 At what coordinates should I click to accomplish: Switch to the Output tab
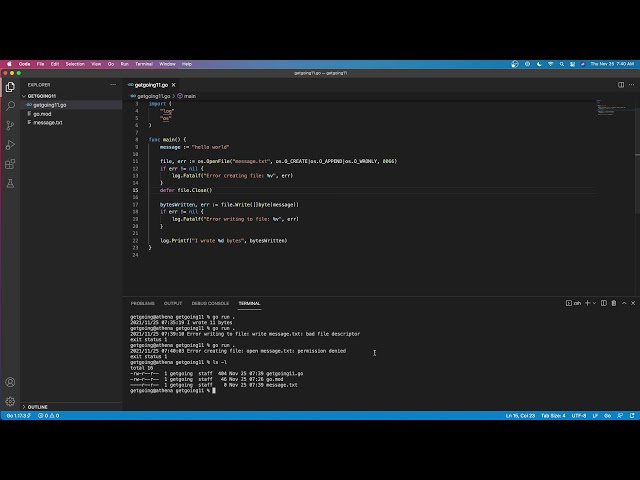point(173,303)
